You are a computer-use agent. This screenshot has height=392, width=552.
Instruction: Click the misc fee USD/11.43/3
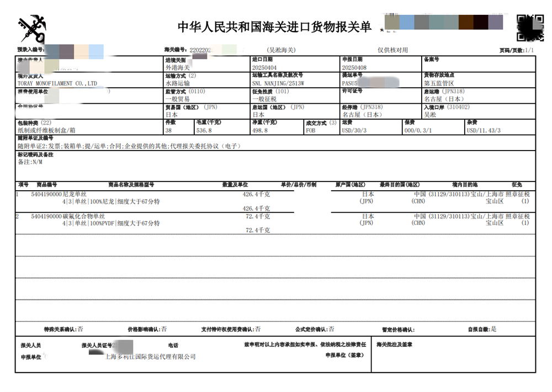[484, 131]
